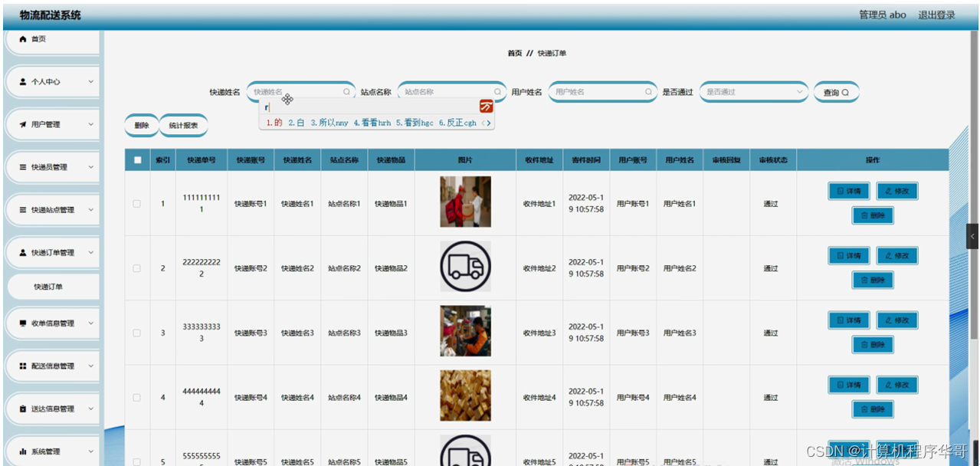Tick the checkbox for row 4

tap(137, 397)
